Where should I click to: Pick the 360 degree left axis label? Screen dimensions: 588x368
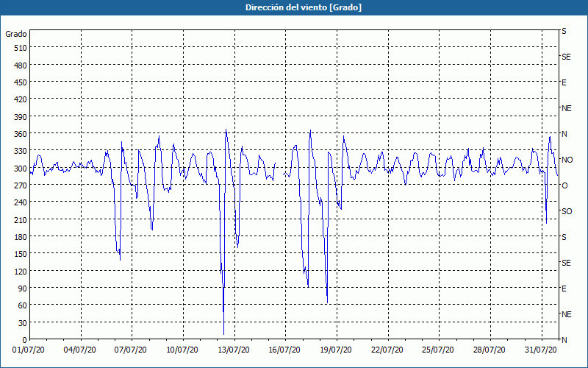[21, 134]
